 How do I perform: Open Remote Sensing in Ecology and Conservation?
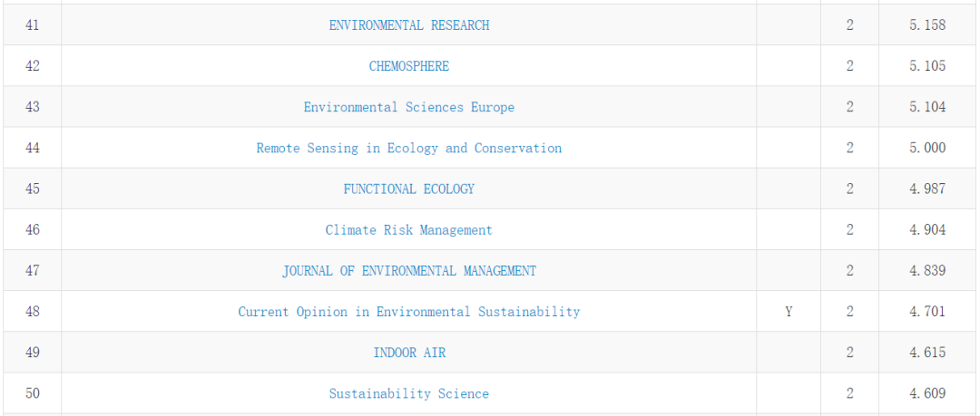[x=408, y=148]
